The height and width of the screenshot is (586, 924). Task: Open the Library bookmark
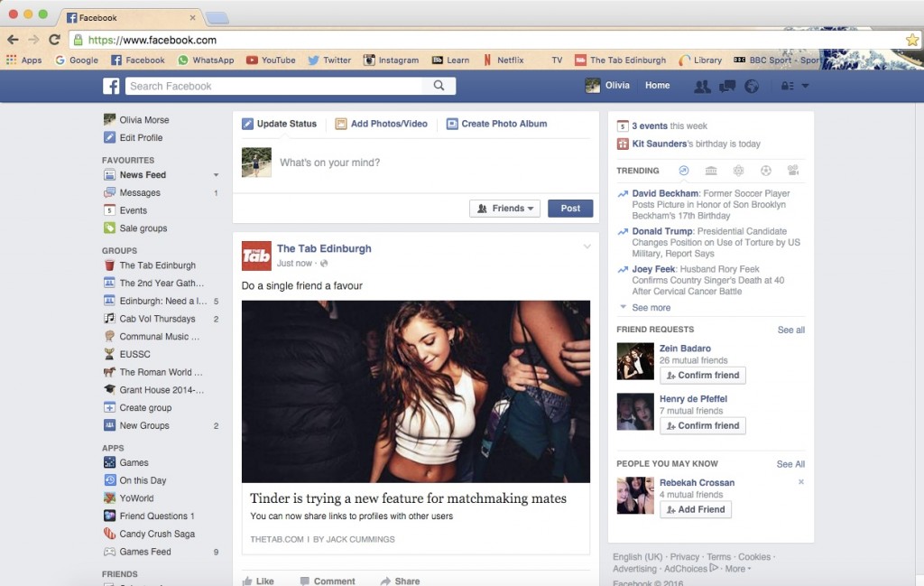(x=700, y=60)
